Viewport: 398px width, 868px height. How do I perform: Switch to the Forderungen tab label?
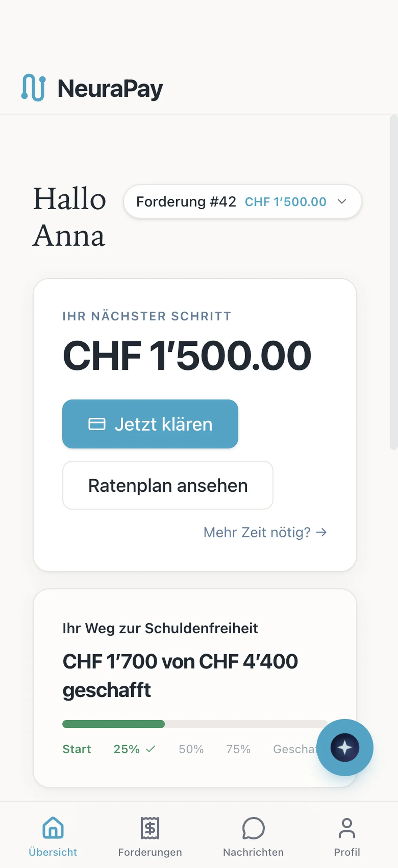[x=150, y=852]
